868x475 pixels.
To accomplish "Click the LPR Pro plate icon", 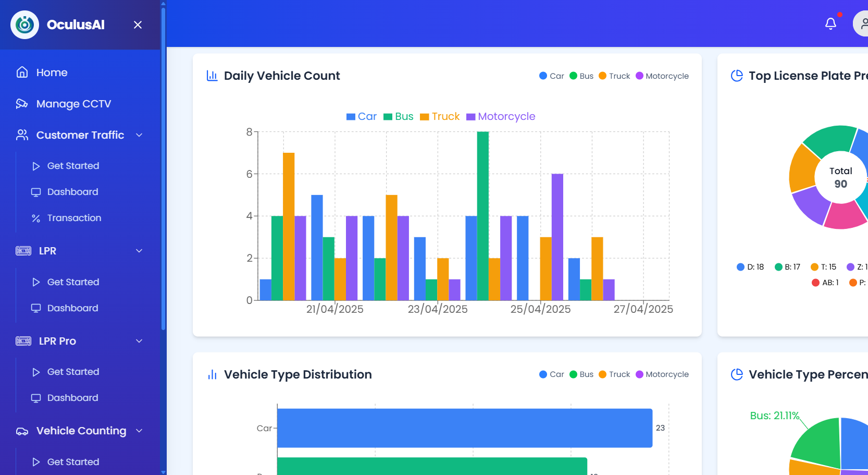I will coord(23,341).
